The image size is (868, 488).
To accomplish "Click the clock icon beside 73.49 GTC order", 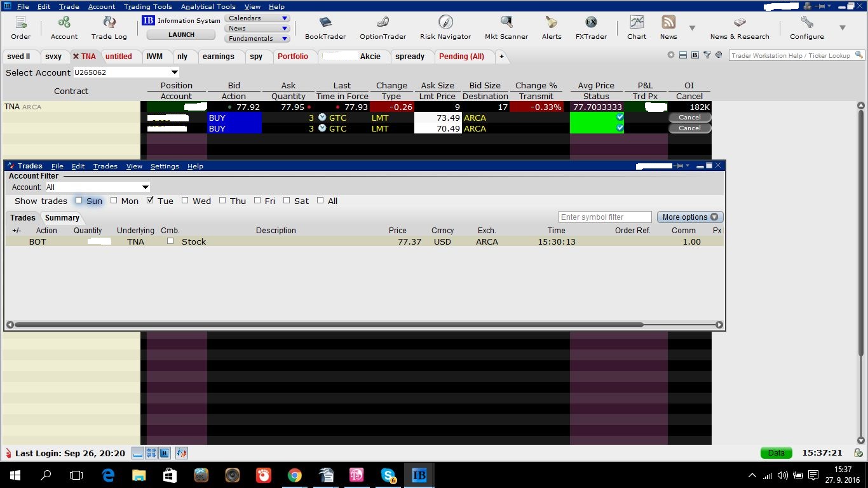I will (x=322, y=118).
